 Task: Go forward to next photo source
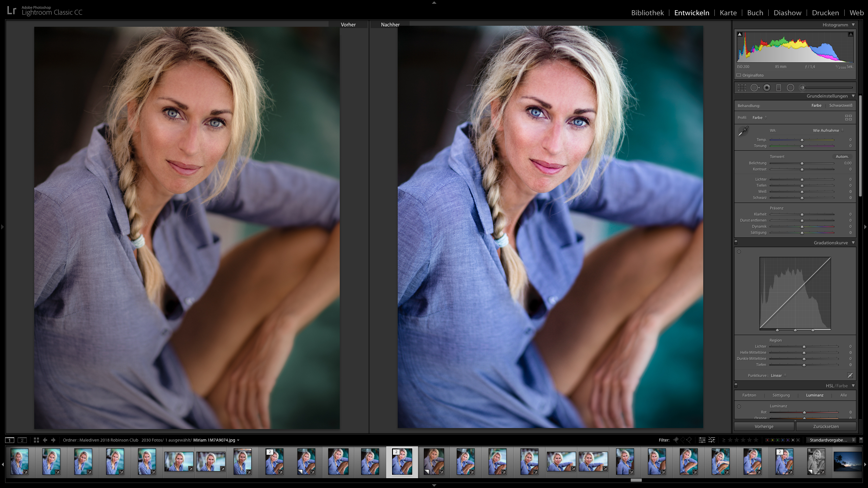pos(53,440)
